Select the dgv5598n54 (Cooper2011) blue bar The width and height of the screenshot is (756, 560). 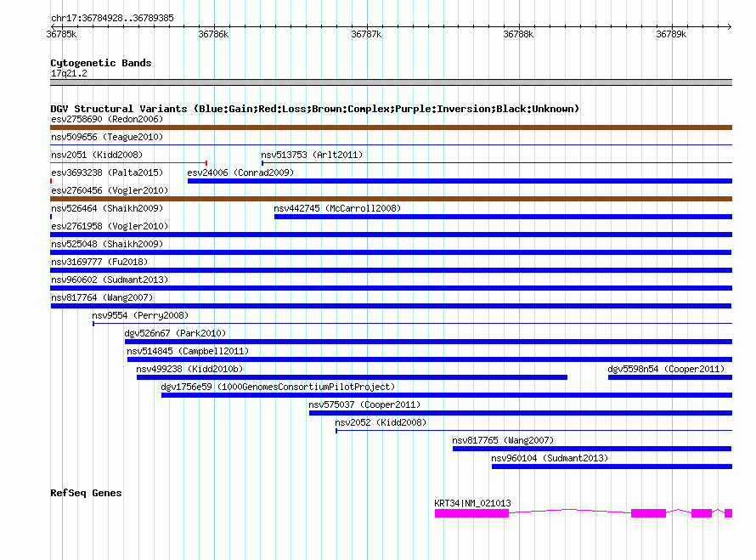[x=670, y=377]
